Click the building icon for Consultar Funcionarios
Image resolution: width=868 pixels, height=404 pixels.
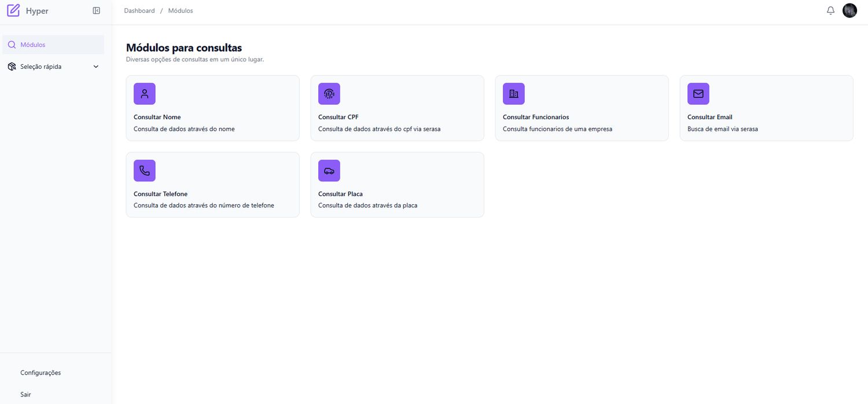pos(513,94)
